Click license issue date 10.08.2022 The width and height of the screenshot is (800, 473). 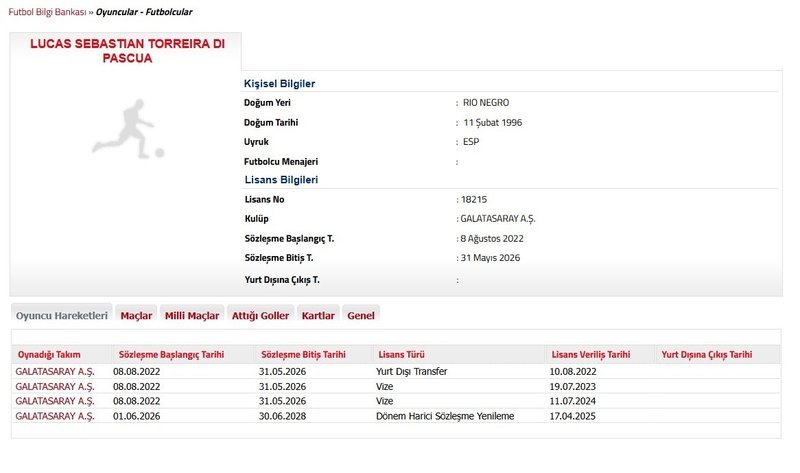tap(572, 371)
